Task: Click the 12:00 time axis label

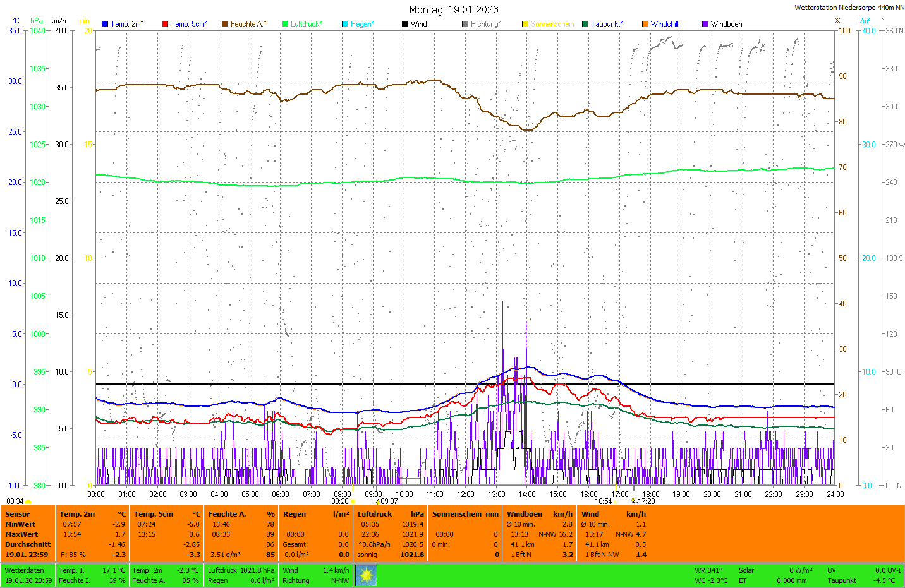Action: tap(466, 495)
